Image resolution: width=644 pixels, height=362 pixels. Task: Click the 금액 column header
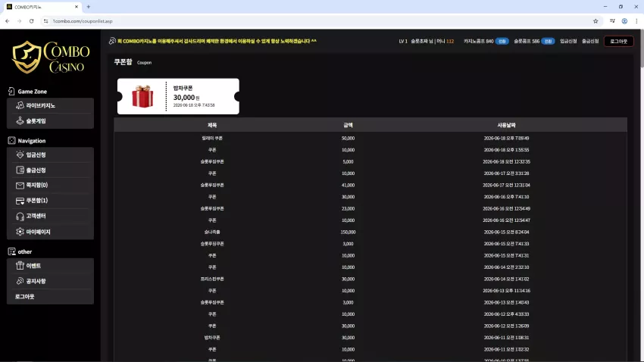348,125
